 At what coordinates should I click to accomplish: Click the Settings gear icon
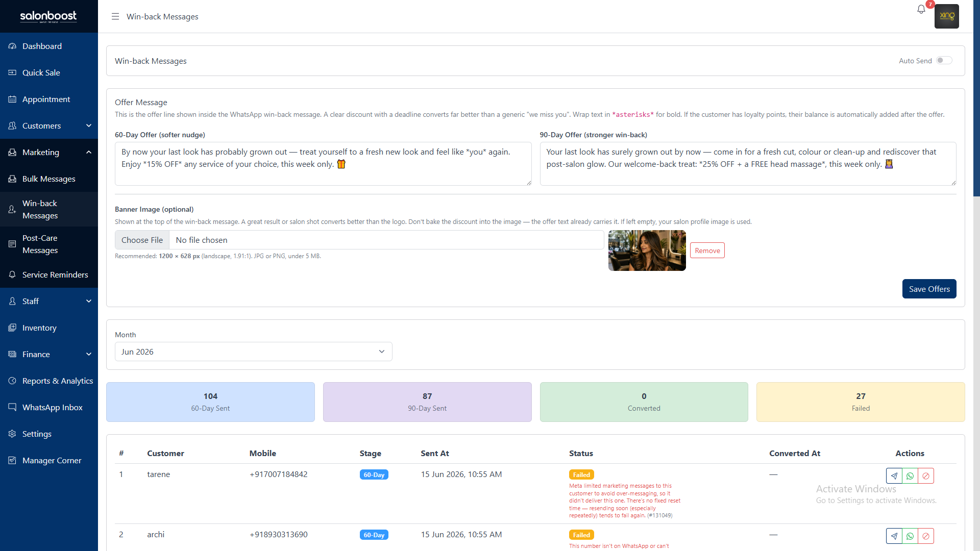(x=12, y=434)
